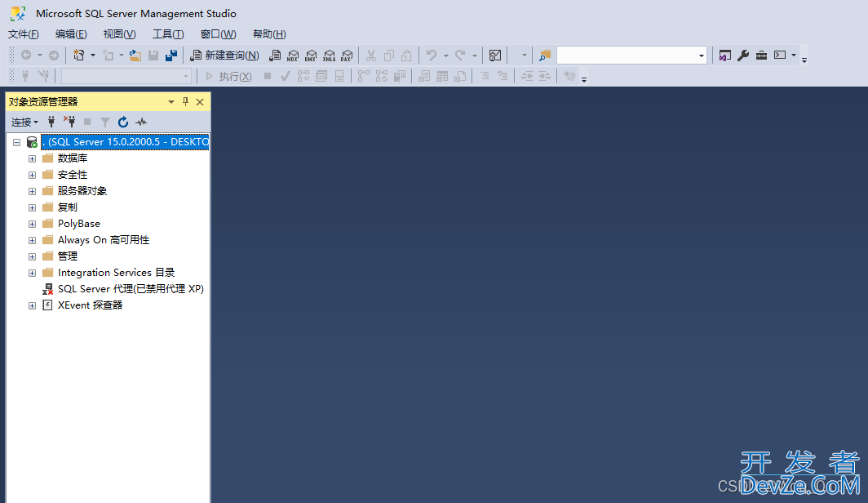This screenshot has height=503, width=868.
Task: Open the 编辑(E) menu
Action: (71, 34)
